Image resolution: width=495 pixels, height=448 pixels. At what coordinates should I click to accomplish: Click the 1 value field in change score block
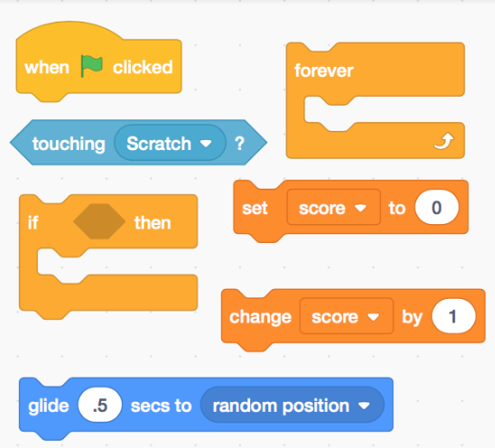(453, 316)
